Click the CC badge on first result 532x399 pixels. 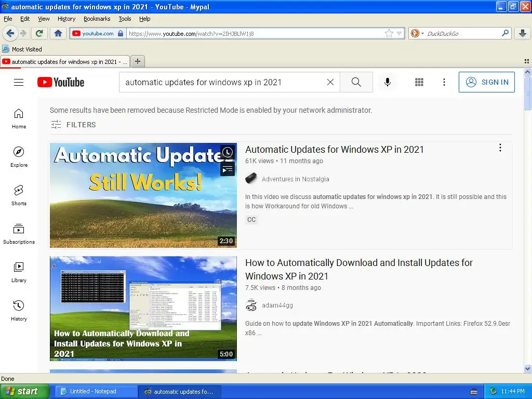[251, 220]
